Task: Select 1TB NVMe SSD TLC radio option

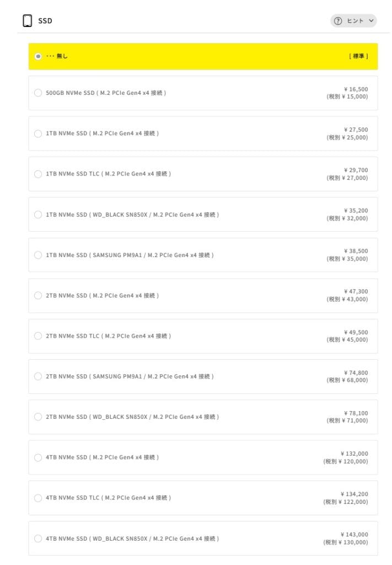Action: point(37,174)
